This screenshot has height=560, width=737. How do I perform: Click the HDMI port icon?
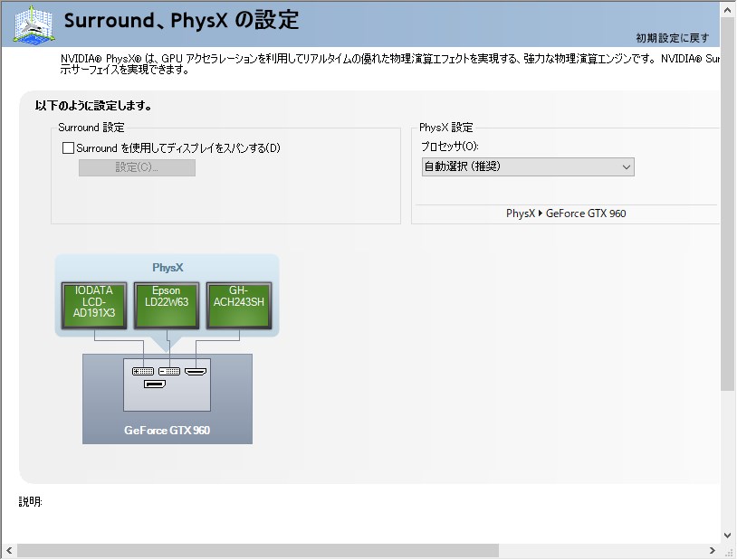pos(196,372)
